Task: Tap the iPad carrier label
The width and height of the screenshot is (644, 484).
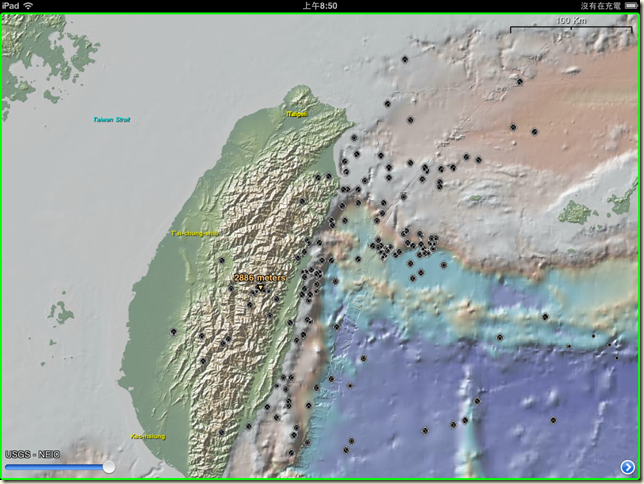Action: pos(10,6)
